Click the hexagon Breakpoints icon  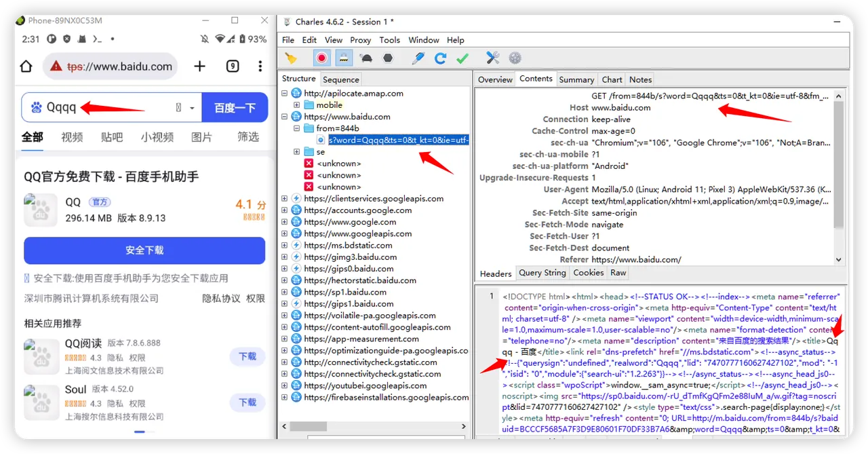click(x=388, y=58)
